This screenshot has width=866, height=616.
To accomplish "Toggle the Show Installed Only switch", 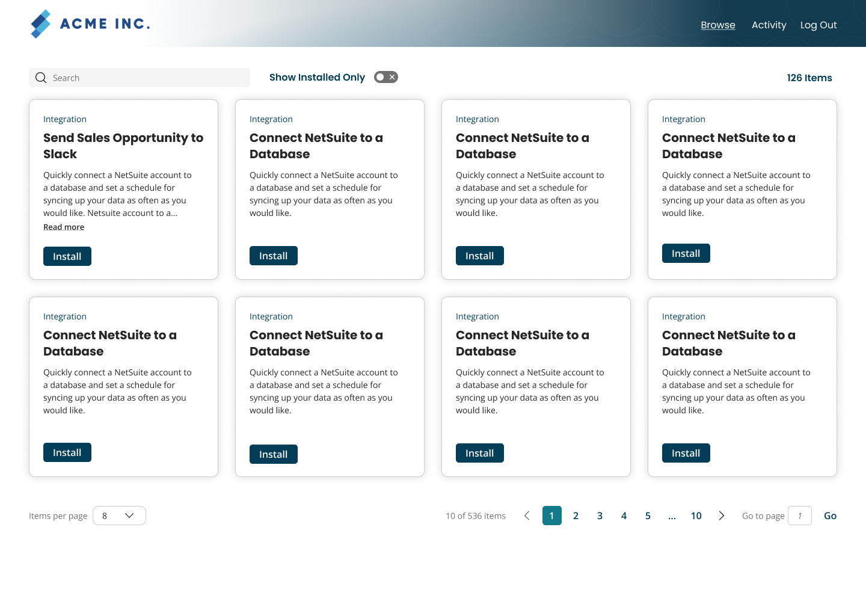I will (386, 77).
